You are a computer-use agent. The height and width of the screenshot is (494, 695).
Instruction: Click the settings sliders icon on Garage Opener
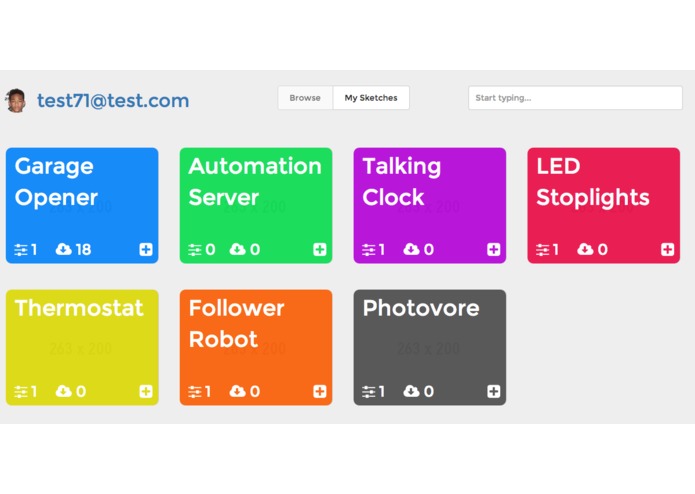point(21,249)
